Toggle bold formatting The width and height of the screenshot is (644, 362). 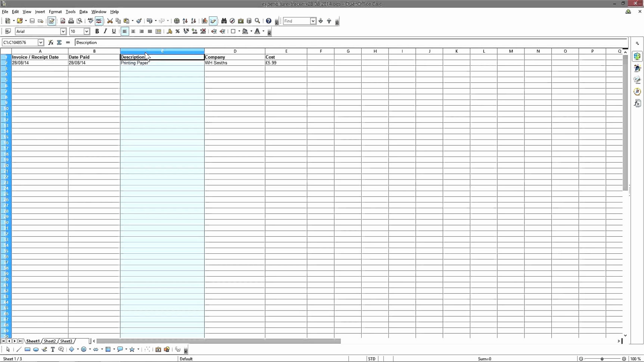click(97, 31)
